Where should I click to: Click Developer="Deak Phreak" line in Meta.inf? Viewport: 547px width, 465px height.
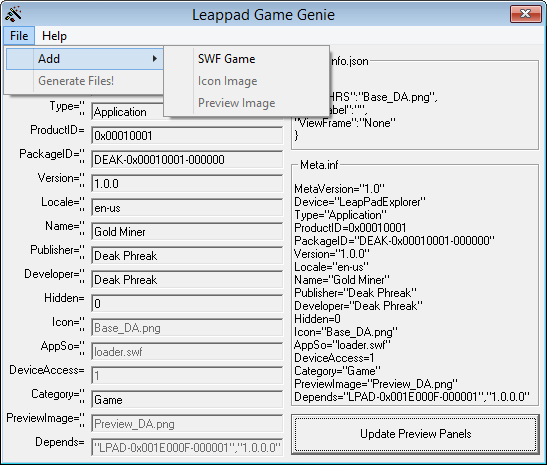tap(358, 306)
